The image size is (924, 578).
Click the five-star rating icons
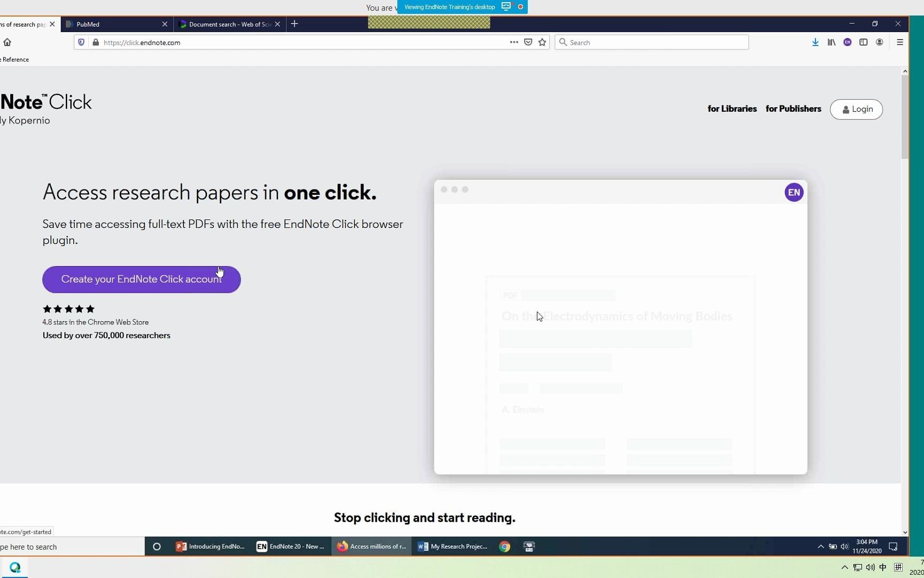(68, 309)
